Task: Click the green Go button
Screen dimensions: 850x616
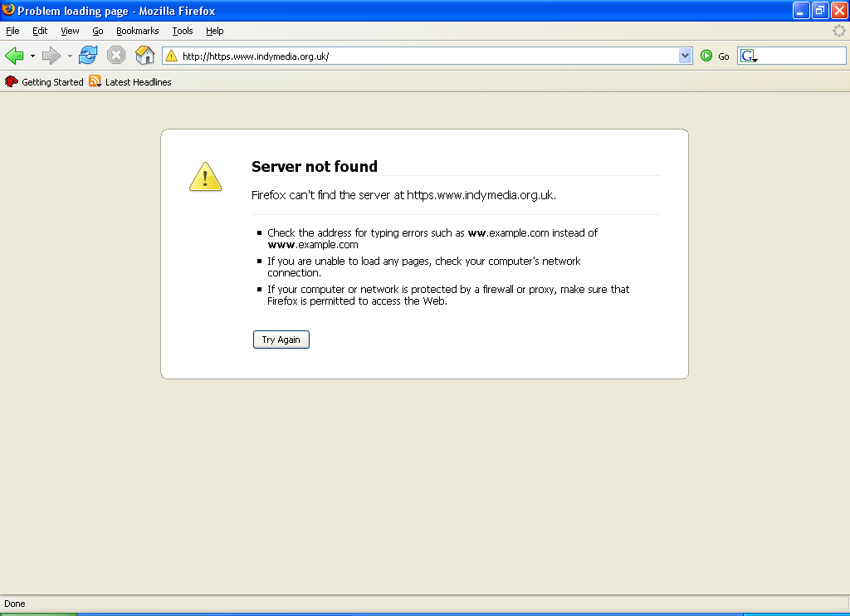Action: (x=715, y=56)
